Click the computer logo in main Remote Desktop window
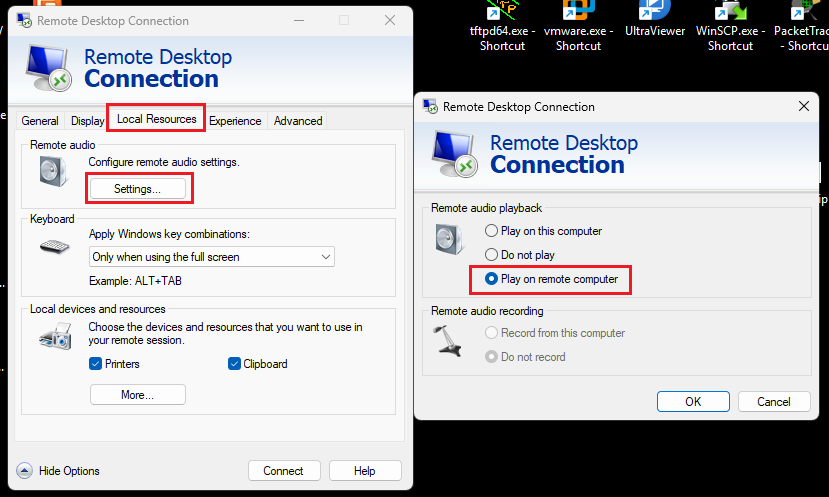829x497 pixels. pyautogui.click(x=49, y=68)
